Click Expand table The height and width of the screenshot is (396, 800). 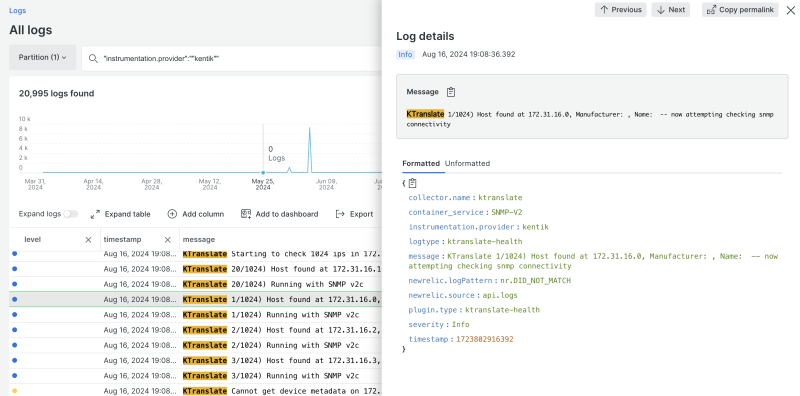[120, 214]
